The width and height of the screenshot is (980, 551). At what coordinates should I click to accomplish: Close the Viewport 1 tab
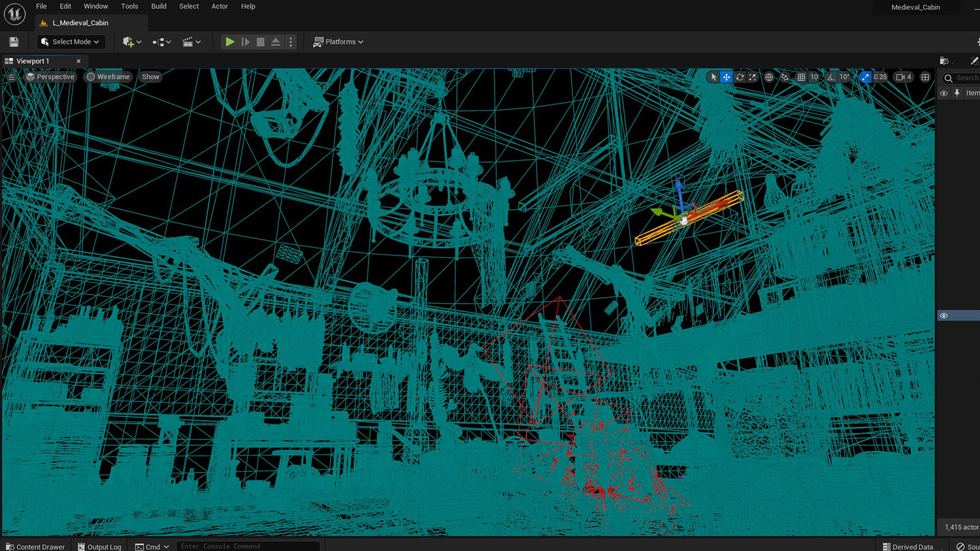tap(78, 61)
